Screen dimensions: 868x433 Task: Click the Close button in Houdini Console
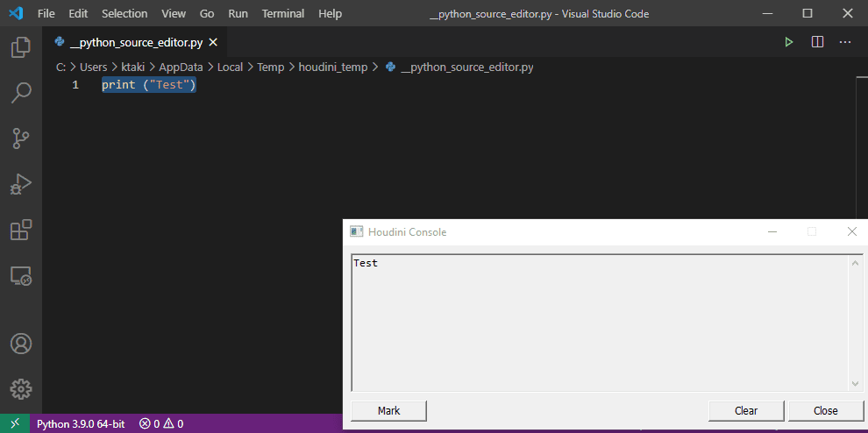click(825, 411)
